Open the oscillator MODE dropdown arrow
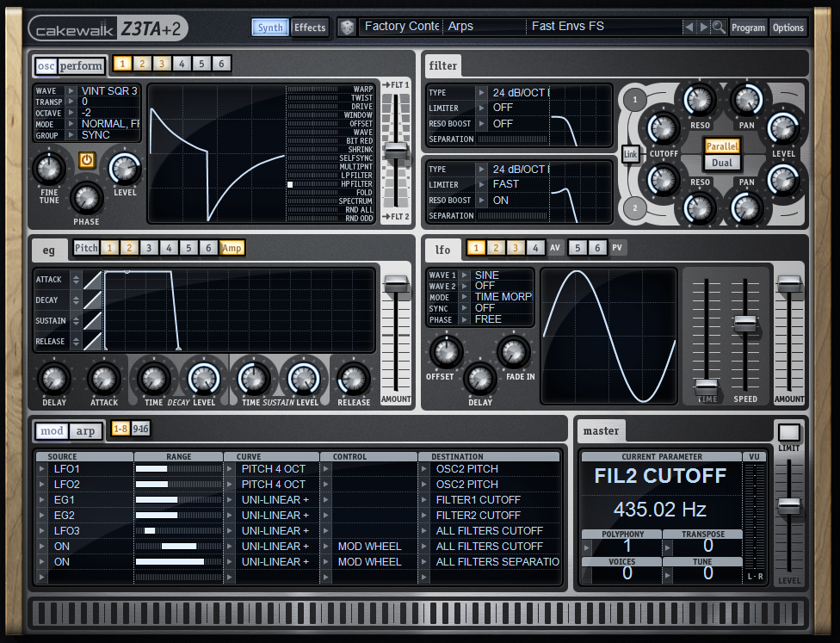This screenshot has width=840, height=643. tap(71, 124)
